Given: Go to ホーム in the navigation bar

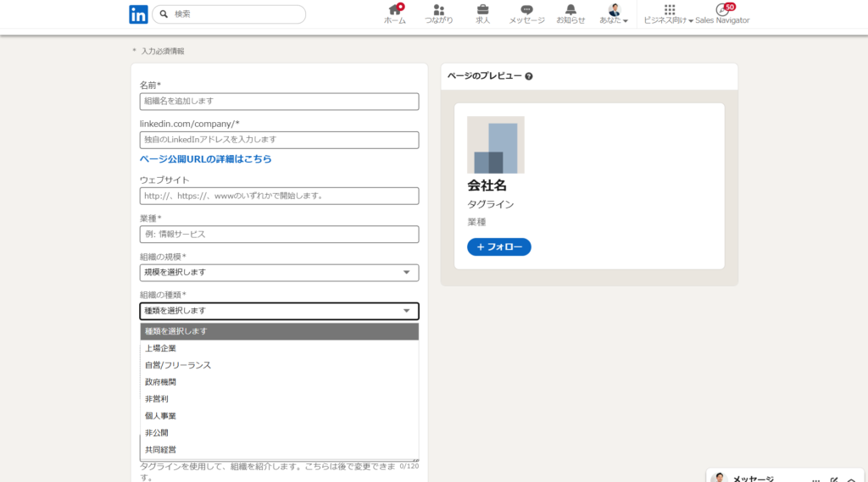Looking at the screenshot, I should point(395,14).
